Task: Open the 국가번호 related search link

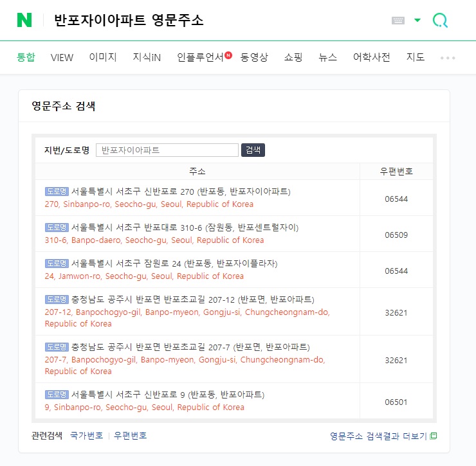Action: click(87, 436)
